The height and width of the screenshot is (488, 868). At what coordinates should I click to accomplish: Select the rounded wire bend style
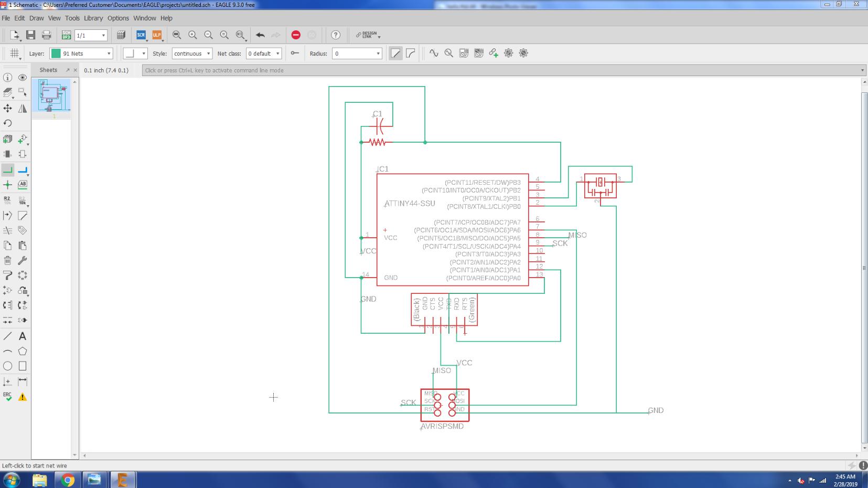coord(411,53)
